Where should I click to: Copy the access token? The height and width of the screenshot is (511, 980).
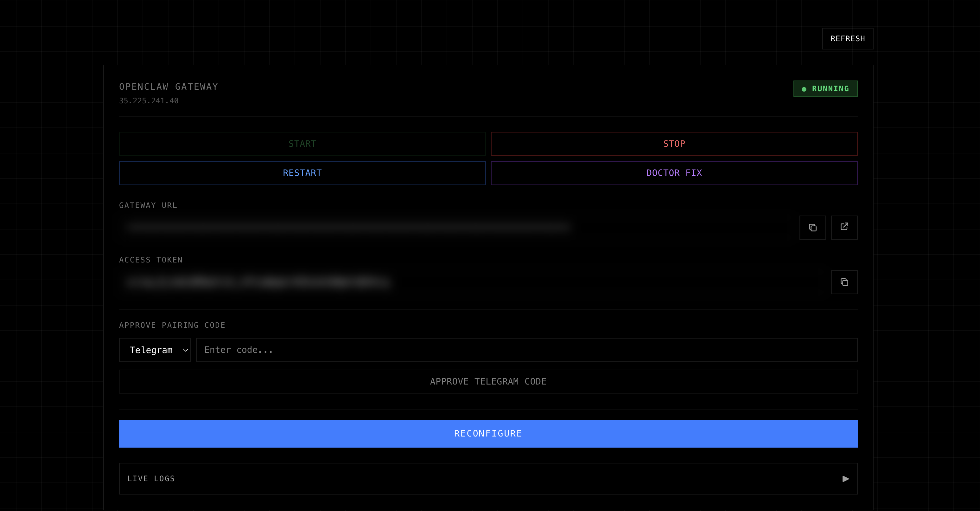(x=844, y=282)
